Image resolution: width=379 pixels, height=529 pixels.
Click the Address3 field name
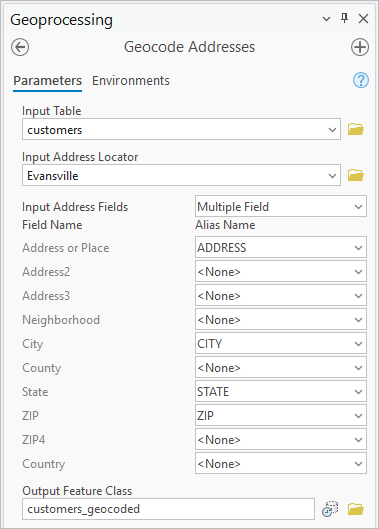tap(46, 296)
